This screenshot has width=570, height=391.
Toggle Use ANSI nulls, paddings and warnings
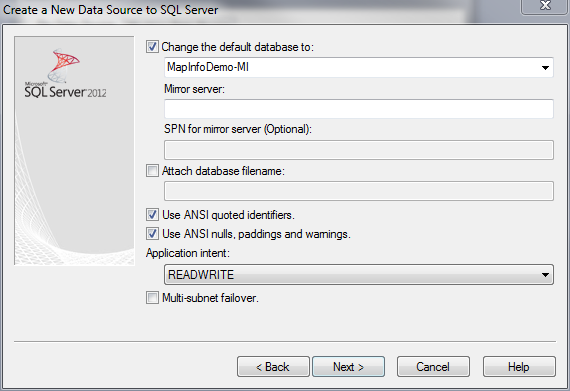152,234
